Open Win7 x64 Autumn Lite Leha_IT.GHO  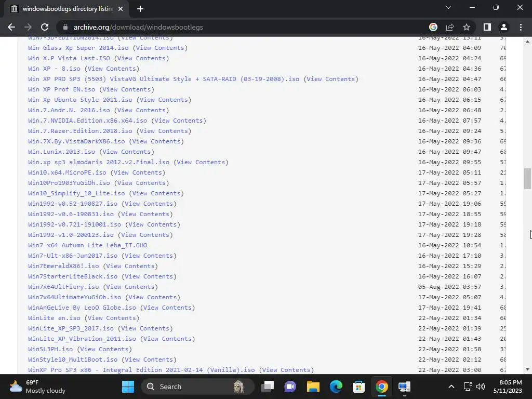[87, 245]
